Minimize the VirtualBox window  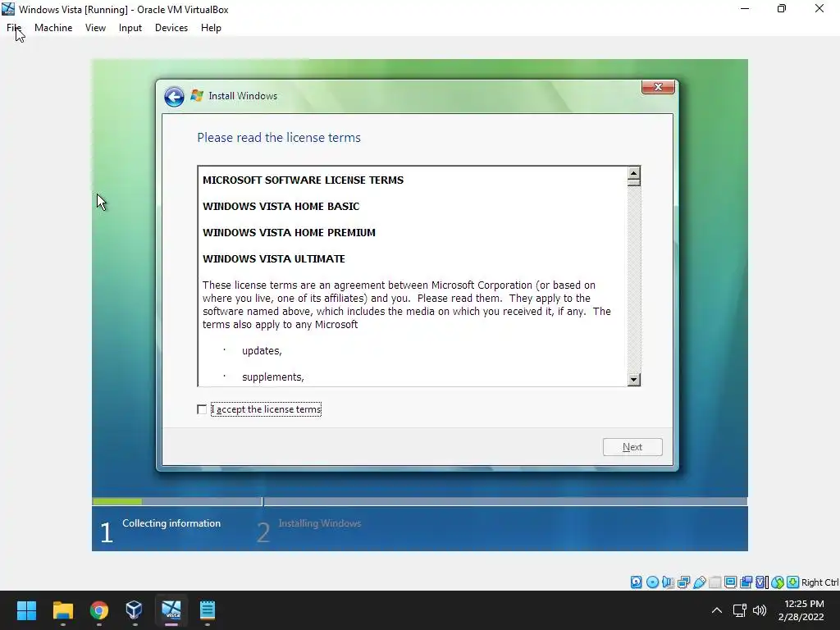[745, 8]
